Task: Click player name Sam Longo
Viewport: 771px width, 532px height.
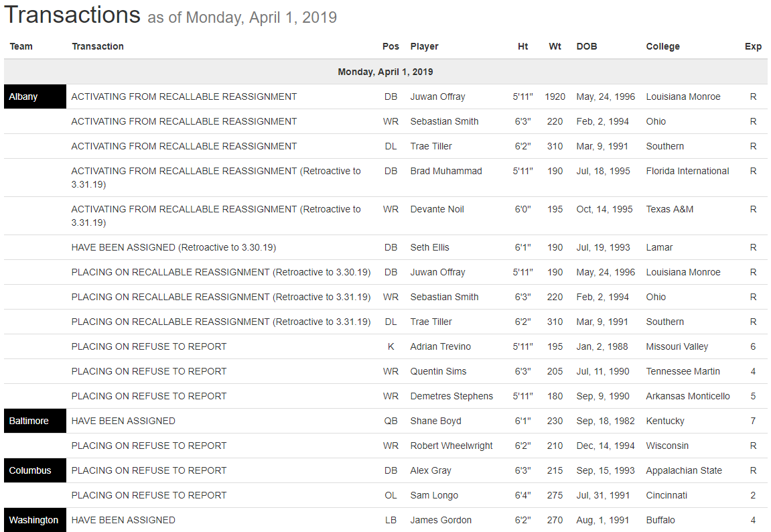Action: (435, 495)
